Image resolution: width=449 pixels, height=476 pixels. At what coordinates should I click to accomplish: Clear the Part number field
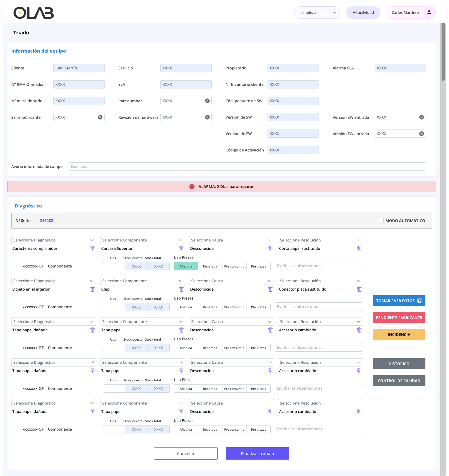pos(207,101)
